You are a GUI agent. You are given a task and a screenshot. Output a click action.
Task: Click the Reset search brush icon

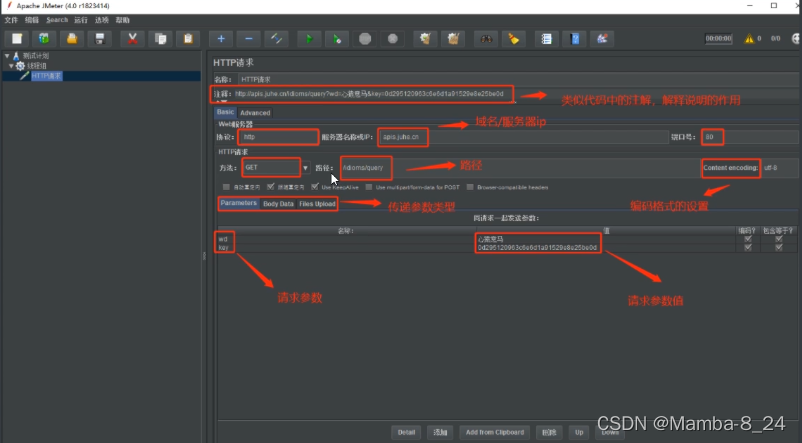514,39
